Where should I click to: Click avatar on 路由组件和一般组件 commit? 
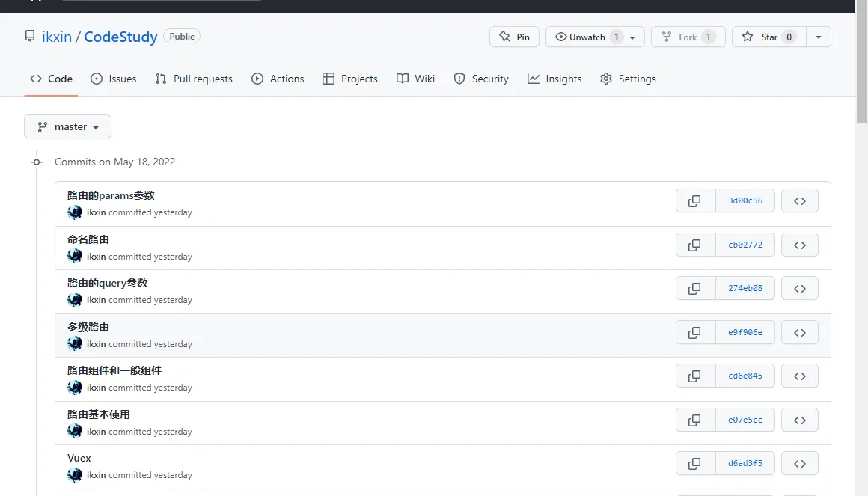coord(75,388)
